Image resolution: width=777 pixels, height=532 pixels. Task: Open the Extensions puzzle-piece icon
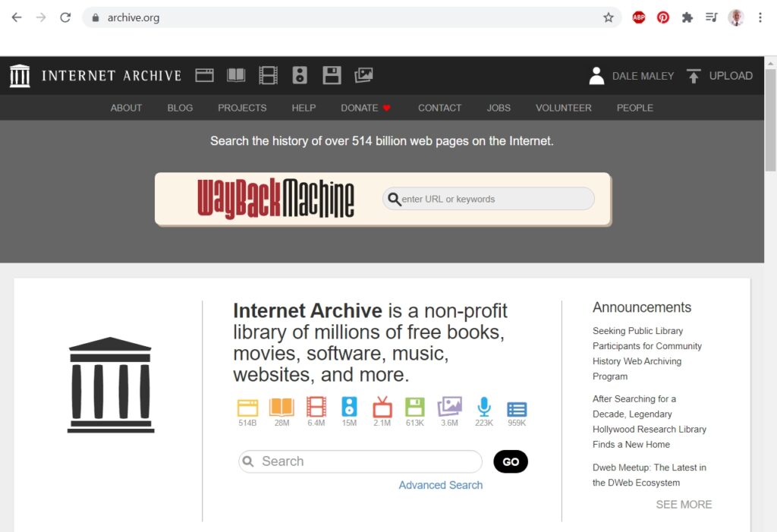click(x=687, y=18)
